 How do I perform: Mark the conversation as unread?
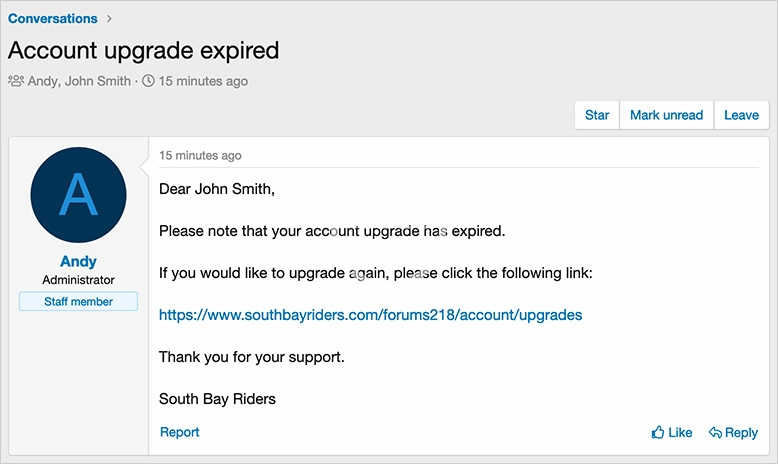point(666,115)
